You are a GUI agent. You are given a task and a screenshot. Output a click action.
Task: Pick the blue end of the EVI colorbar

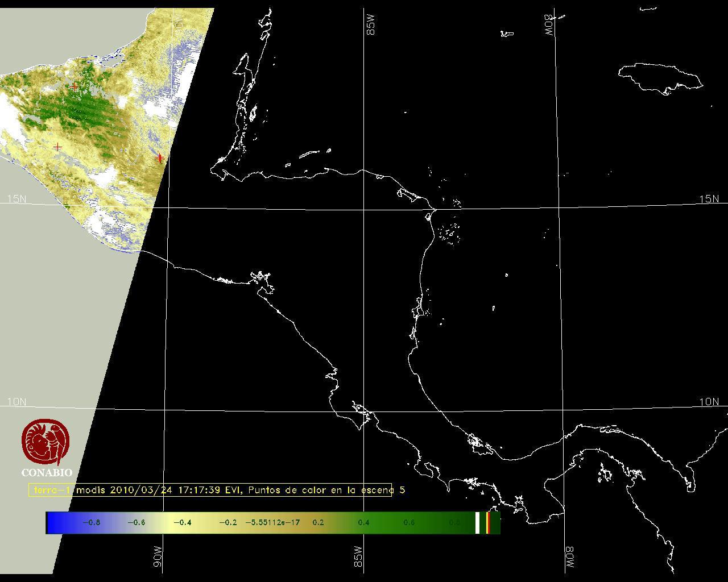click(54, 523)
